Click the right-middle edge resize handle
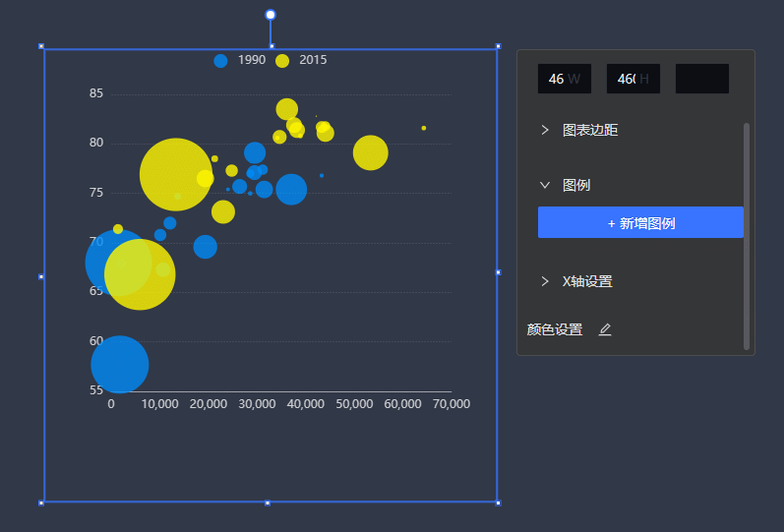This screenshot has width=784, height=532. point(498,272)
